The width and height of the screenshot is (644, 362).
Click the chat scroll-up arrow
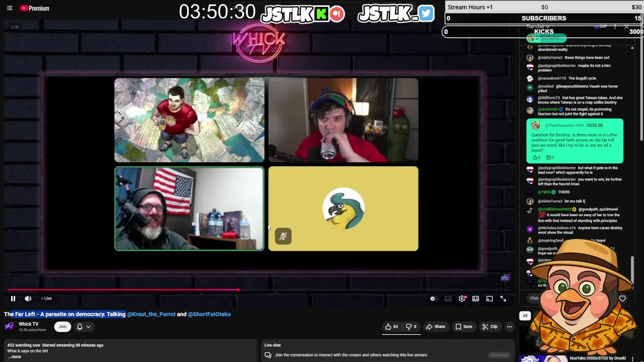pyautogui.click(x=632, y=48)
